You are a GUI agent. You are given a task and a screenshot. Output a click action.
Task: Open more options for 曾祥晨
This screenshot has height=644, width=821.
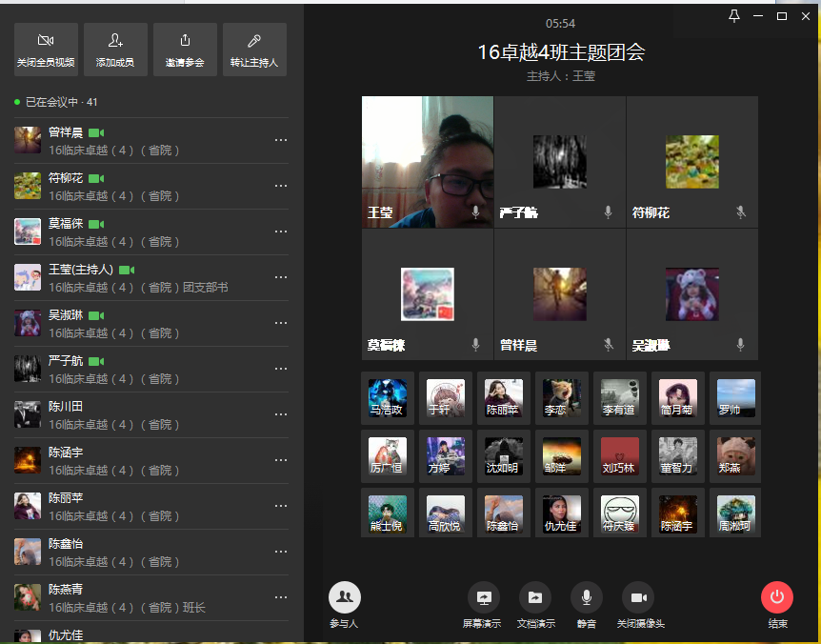280,140
